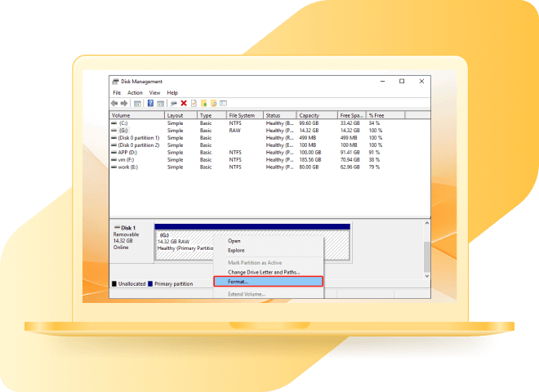The image size is (539, 392).
Task: Minimize the Disk Management window
Action: tap(382, 82)
